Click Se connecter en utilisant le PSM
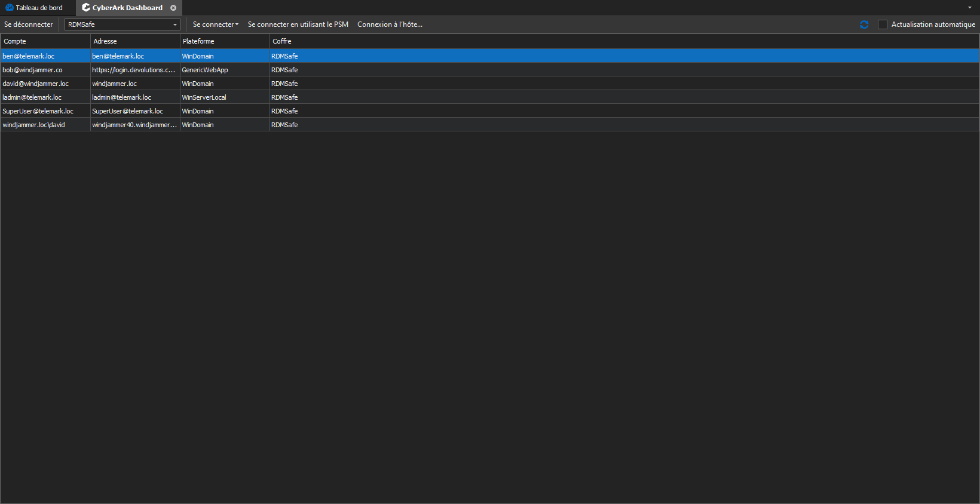This screenshot has height=504, width=980. tap(298, 24)
